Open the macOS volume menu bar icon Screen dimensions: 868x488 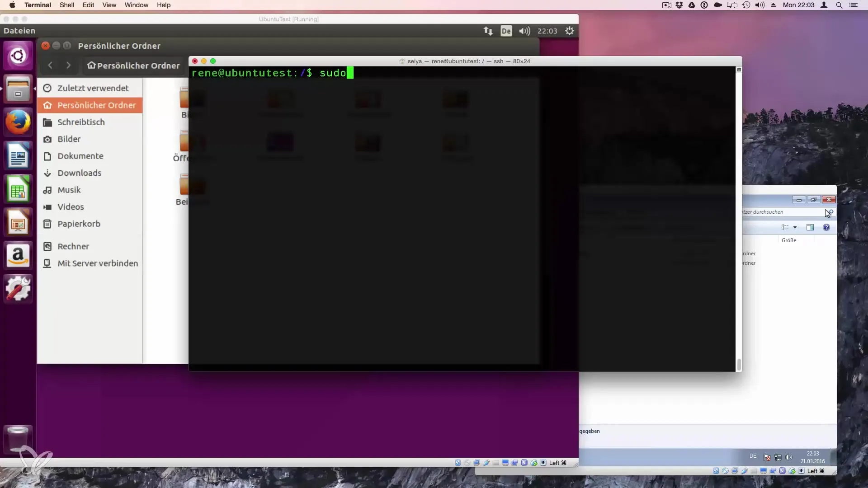pyautogui.click(x=759, y=5)
